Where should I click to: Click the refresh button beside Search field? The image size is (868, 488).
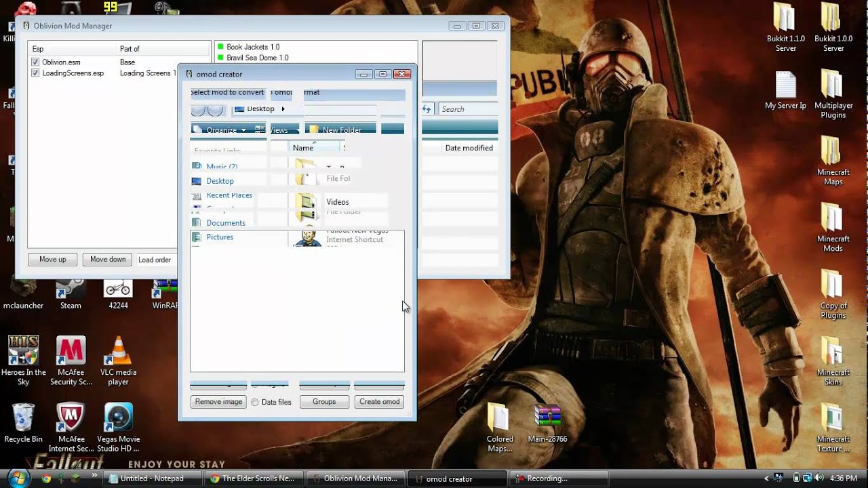427,109
